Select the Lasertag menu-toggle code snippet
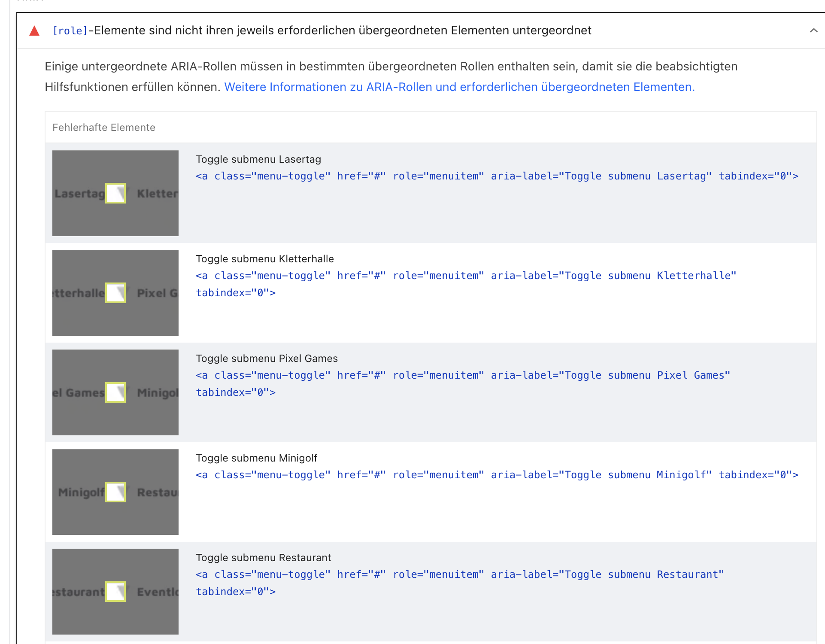Viewport: 825px width, 644px height. (x=497, y=176)
